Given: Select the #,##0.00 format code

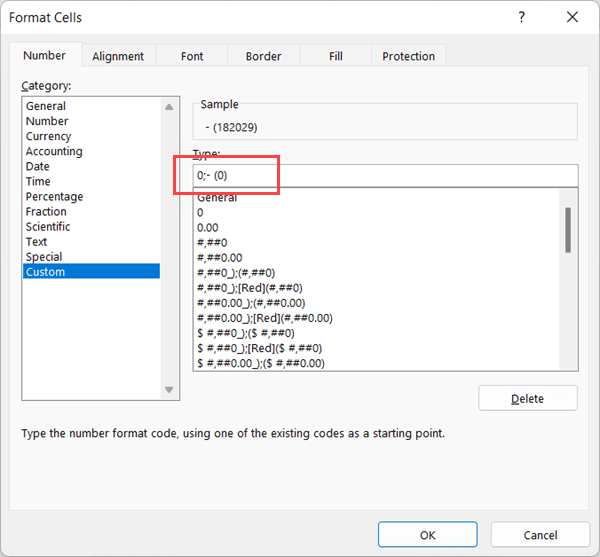Looking at the screenshot, I should pyautogui.click(x=219, y=258).
